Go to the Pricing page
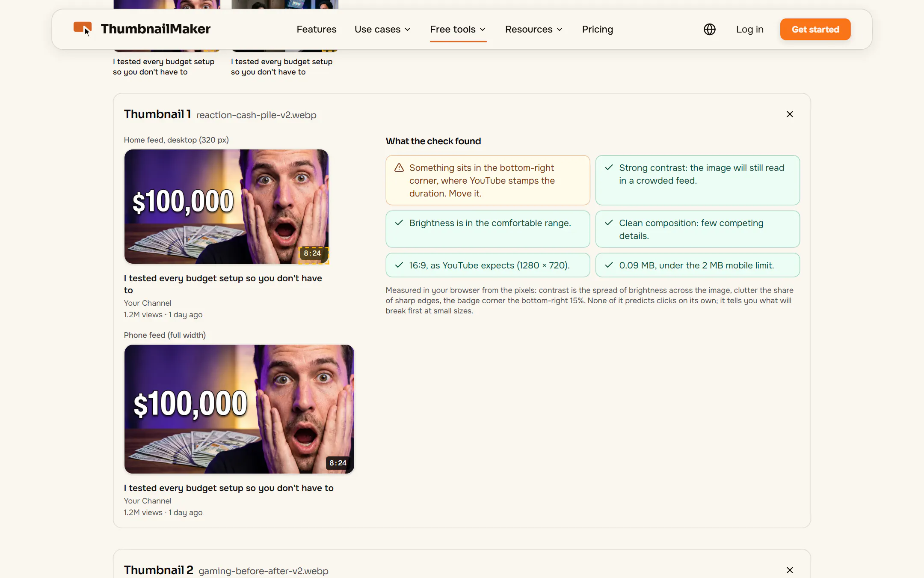Viewport: 924px width, 578px height. (x=597, y=29)
